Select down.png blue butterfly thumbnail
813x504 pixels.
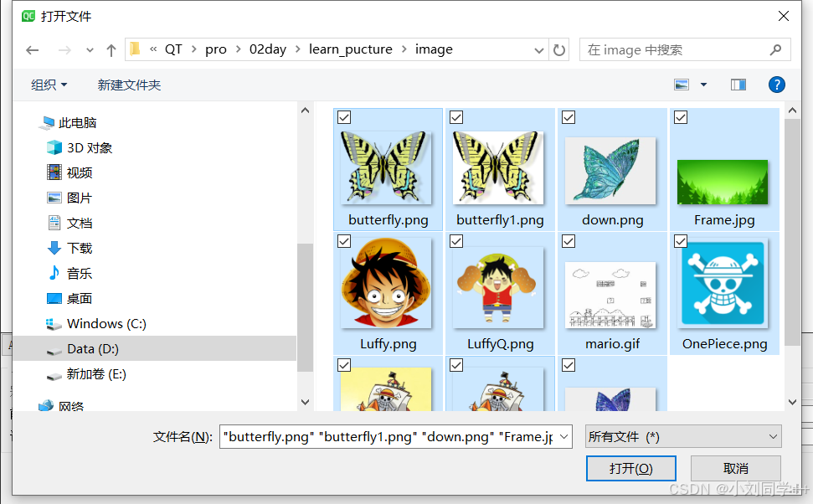pyautogui.click(x=610, y=171)
